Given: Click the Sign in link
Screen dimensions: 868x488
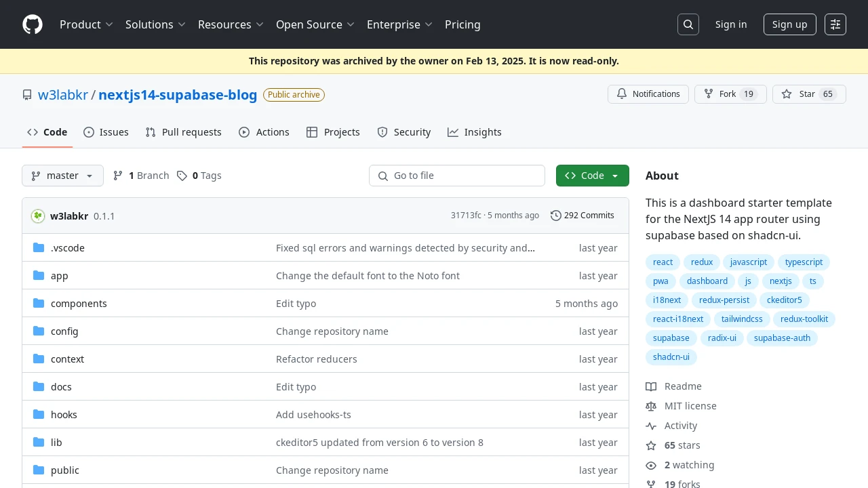Looking at the screenshot, I should click(x=731, y=24).
